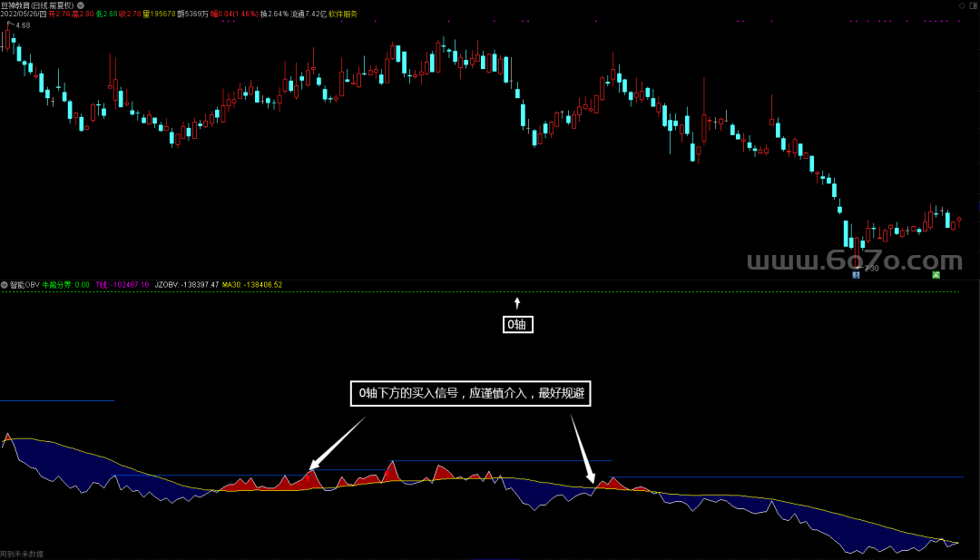Expand the 智能OBV indicator menu arrow

pyautogui.click(x=5, y=284)
